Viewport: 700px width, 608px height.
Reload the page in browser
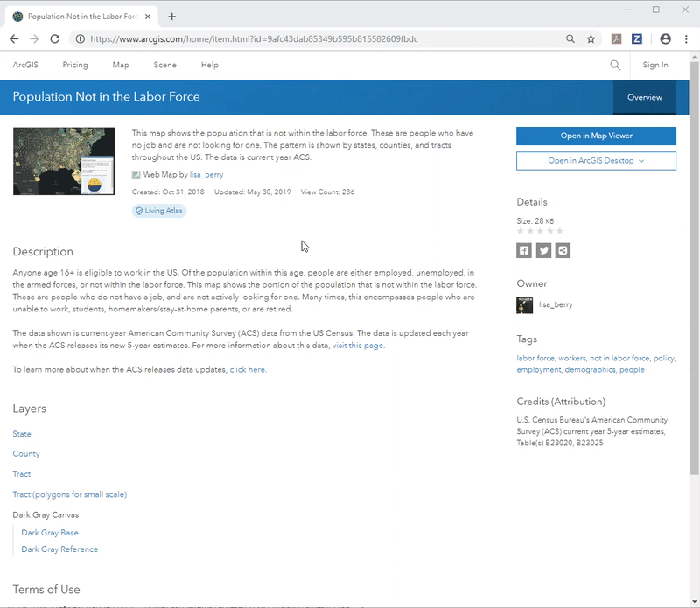[55, 39]
